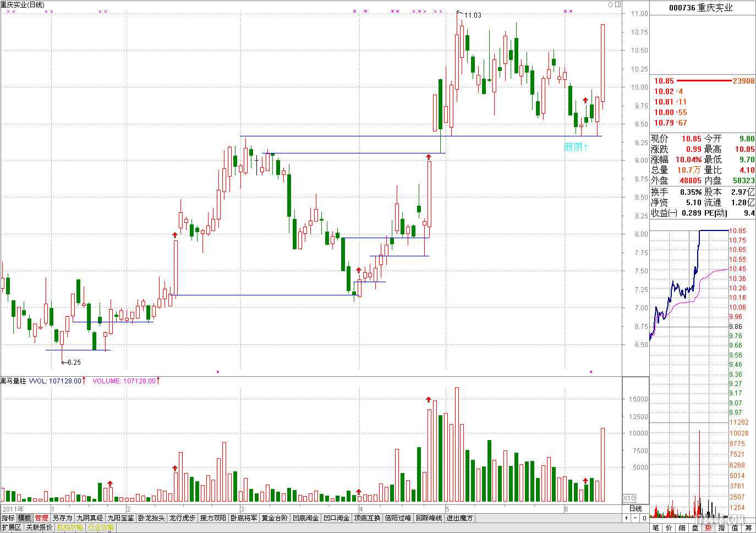Open the 行业攻略 tab
756x533 pixels.
[101, 527]
